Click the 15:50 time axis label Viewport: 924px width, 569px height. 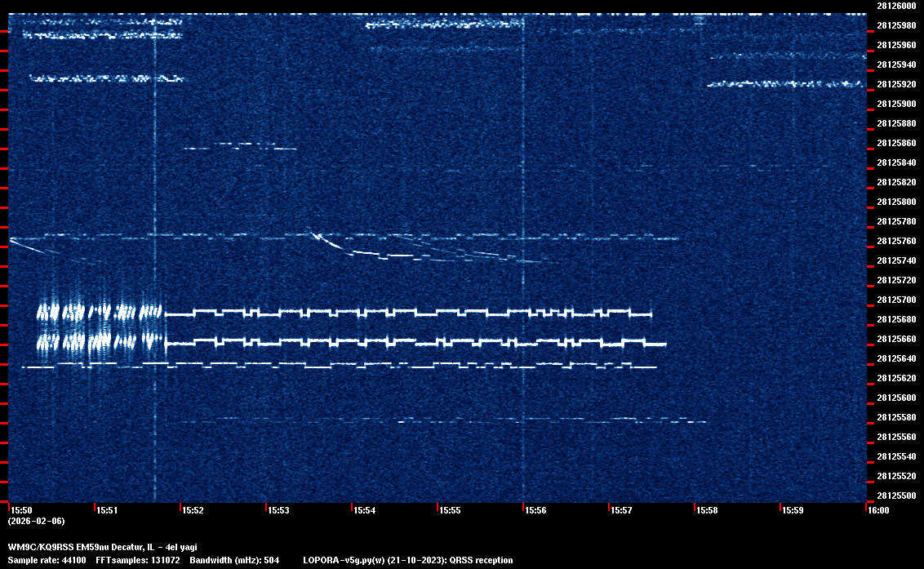point(20,510)
